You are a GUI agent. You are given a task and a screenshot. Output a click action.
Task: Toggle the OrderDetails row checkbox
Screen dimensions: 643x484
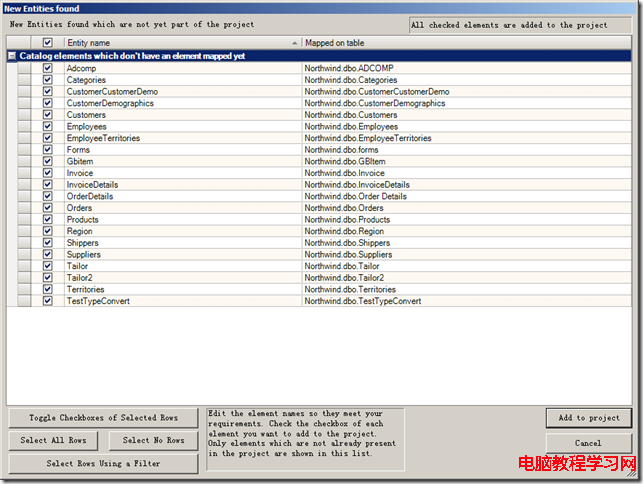pos(48,196)
